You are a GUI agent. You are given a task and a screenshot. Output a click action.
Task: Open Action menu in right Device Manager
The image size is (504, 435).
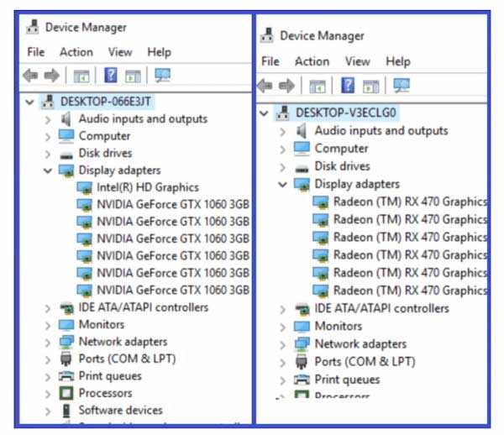point(312,61)
